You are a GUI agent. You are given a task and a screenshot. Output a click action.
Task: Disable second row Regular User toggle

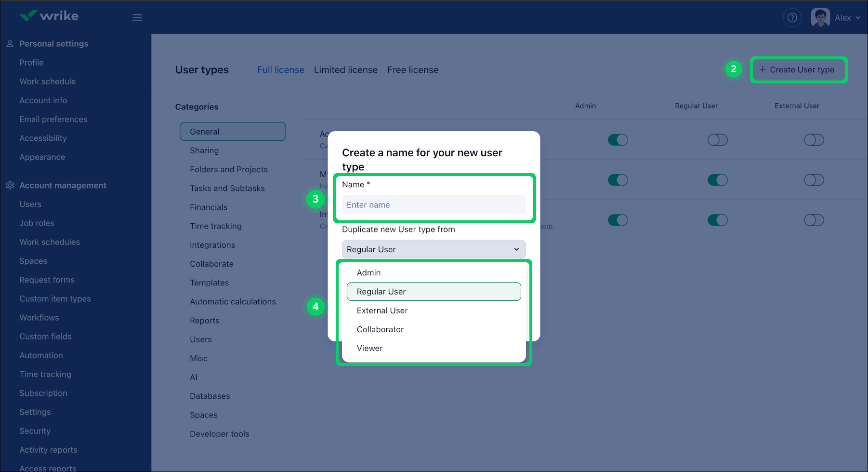coord(717,180)
